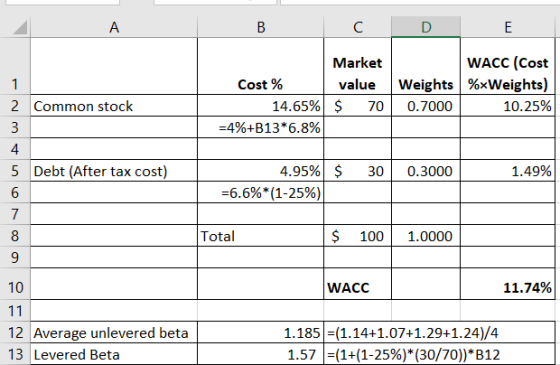Click the 'WACC (Cost %×Weights)' header cell
The image size is (560, 365).
coord(508,66)
